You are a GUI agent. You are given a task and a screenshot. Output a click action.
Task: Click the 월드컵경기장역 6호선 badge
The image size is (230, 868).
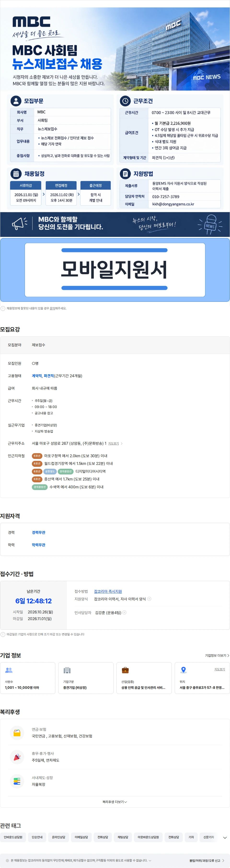coord(37,464)
